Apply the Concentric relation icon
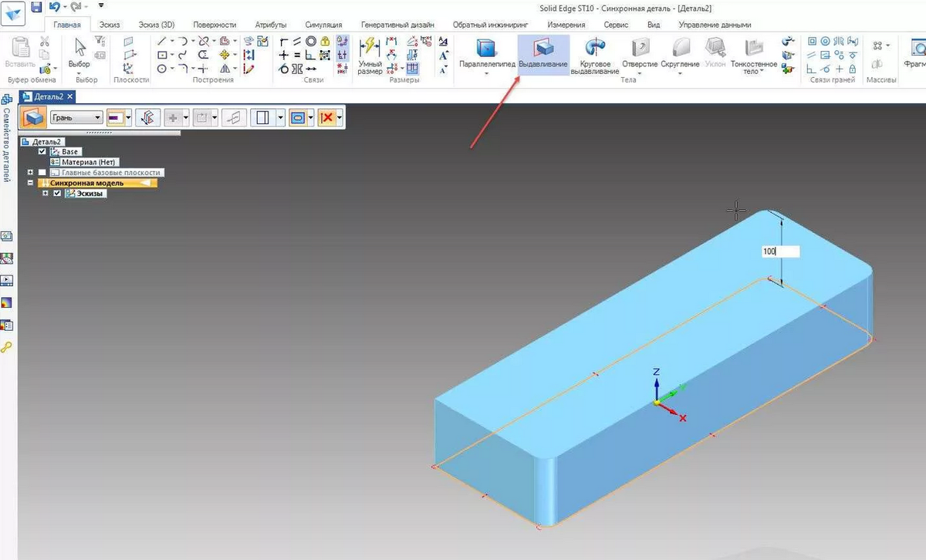 310,41
